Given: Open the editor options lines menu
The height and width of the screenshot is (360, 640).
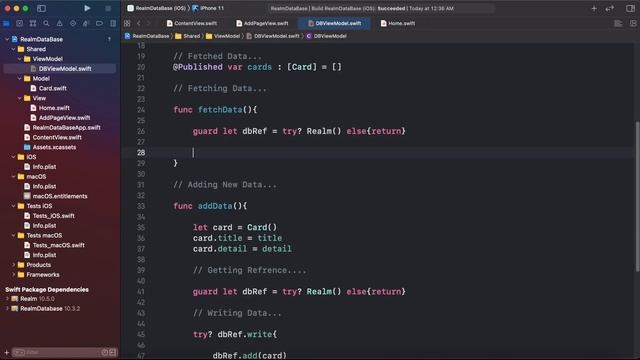Looking at the screenshot, I should coord(618,23).
